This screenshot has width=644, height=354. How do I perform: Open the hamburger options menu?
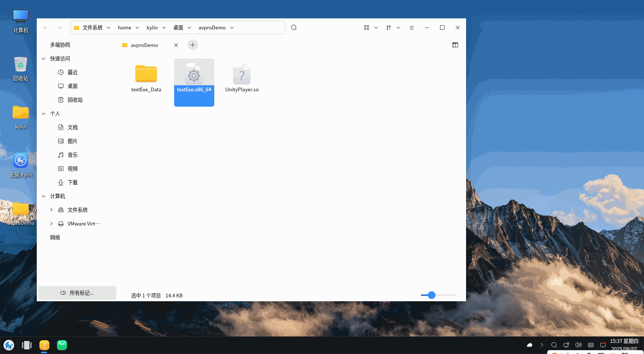412,28
